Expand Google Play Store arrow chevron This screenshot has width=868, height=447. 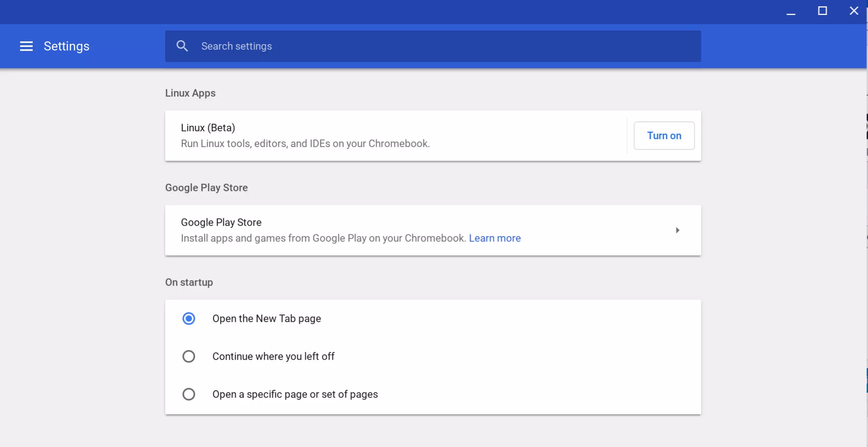click(677, 230)
